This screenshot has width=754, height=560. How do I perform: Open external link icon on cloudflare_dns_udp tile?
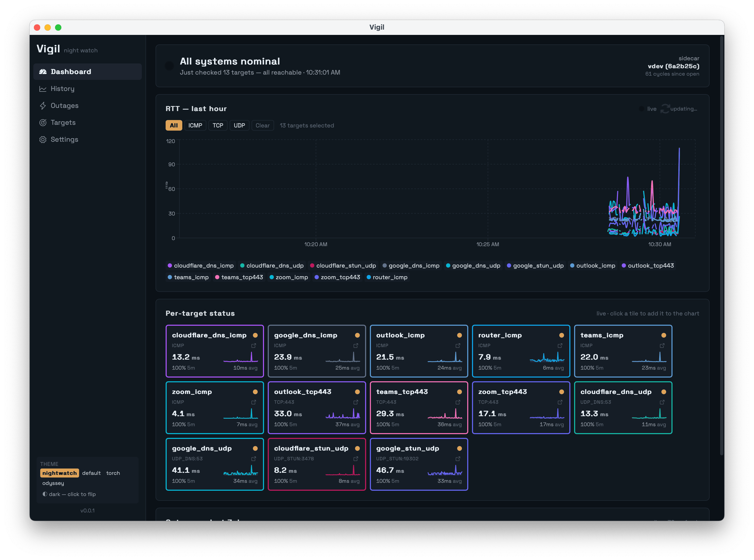662,402
